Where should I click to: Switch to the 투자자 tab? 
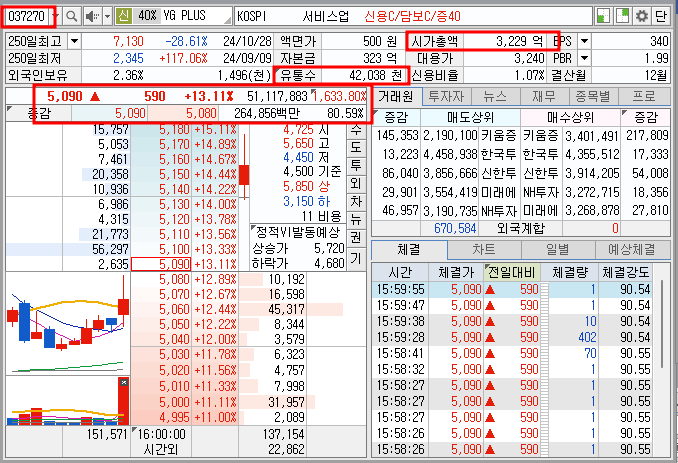click(446, 96)
